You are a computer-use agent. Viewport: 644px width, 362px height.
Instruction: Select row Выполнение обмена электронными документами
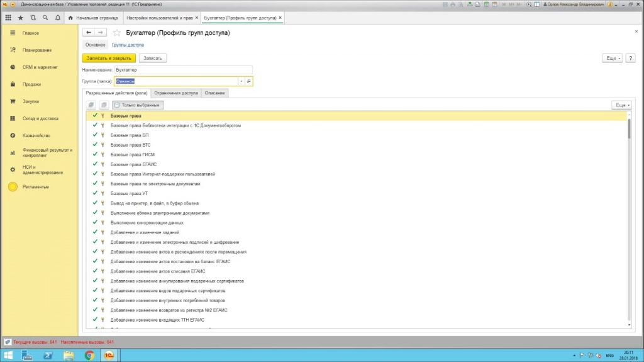357,213
